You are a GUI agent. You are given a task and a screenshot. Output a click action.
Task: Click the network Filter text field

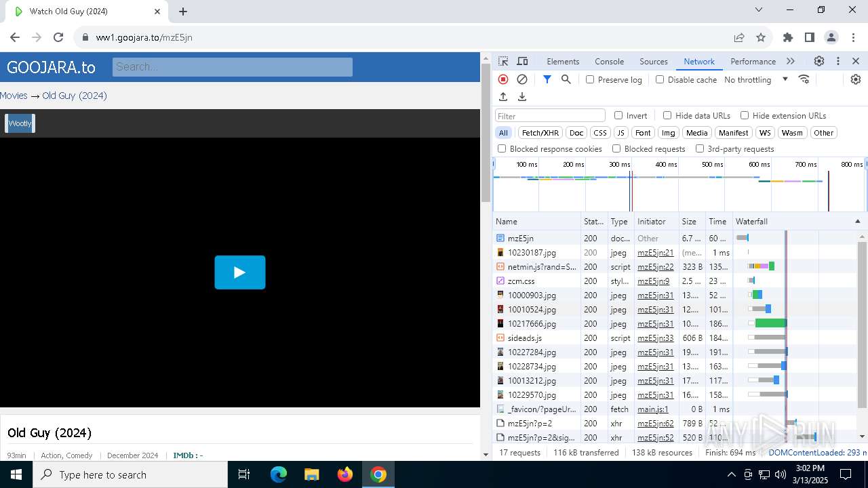550,116
